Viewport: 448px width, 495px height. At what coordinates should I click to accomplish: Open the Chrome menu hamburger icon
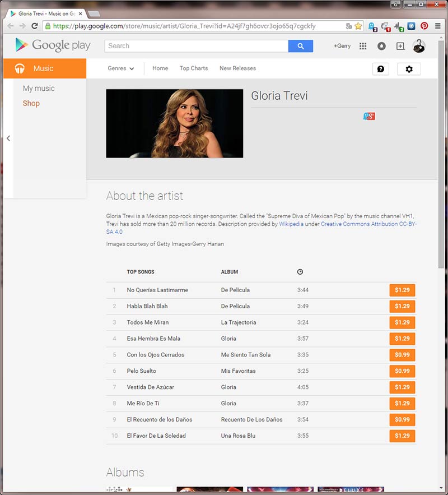click(437, 26)
